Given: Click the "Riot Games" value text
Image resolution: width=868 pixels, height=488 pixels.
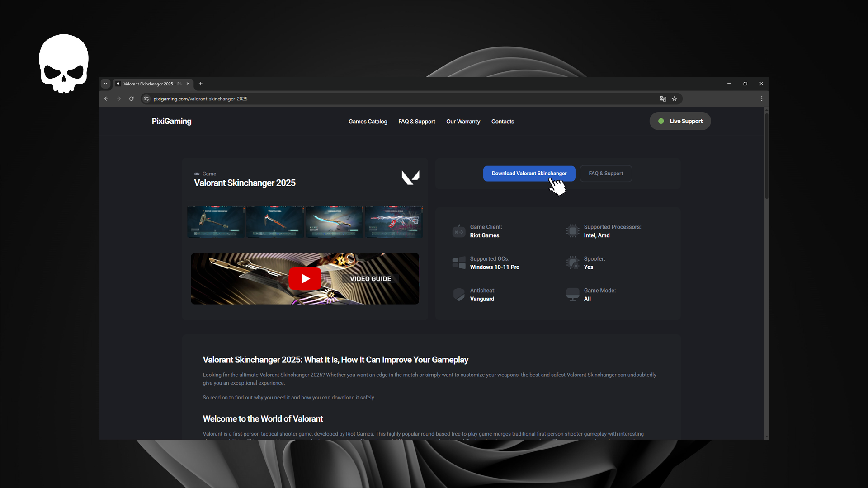Looking at the screenshot, I should 484,235.
